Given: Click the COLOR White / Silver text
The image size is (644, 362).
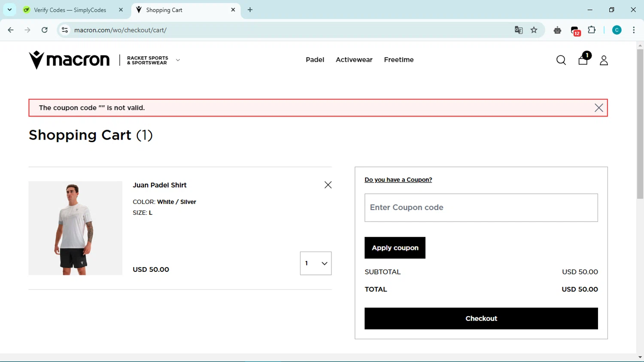Looking at the screenshot, I should [x=164, y=202].
